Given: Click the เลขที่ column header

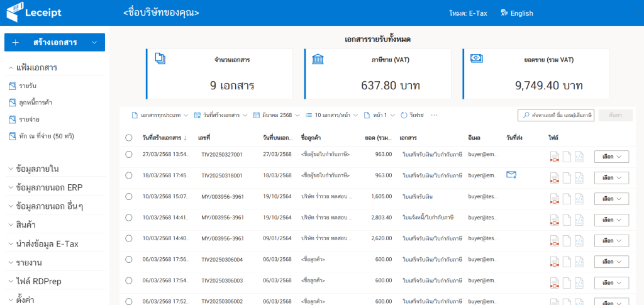Looking at the screenshot, I should click(x=204, y=138).
